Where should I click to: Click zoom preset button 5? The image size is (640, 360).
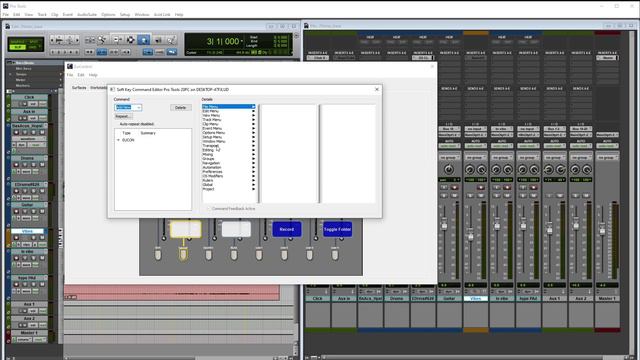76,52
